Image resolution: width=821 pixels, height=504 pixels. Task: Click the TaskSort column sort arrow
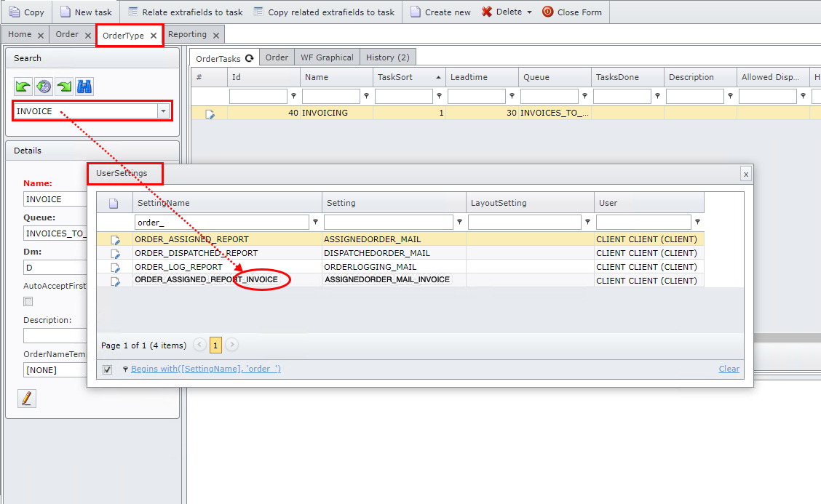point(439,76)
